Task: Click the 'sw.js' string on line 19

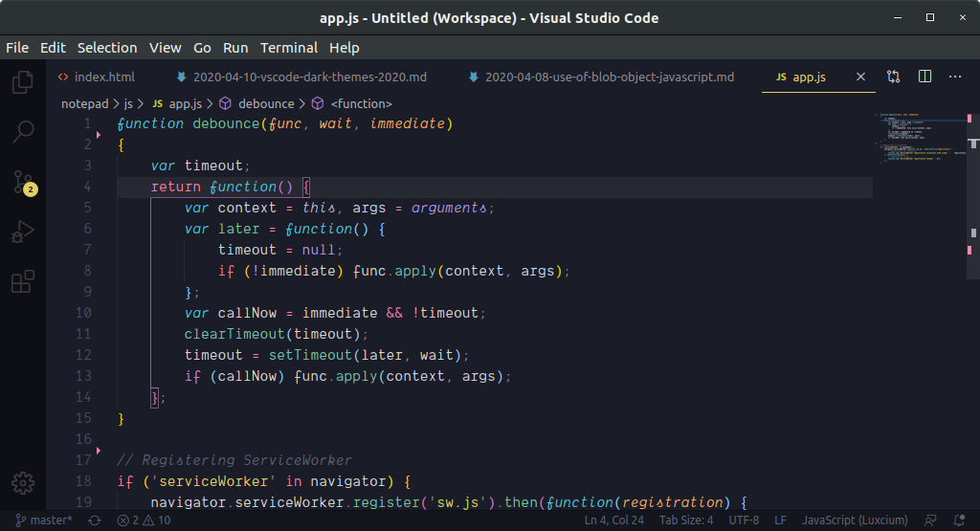Action: tap(457, 503)
